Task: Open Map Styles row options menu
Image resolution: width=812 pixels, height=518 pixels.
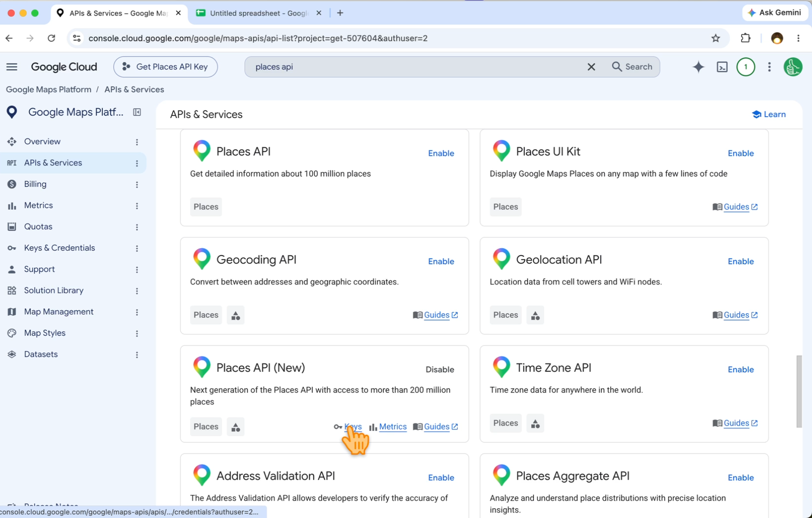Action: tap(137, 333)
